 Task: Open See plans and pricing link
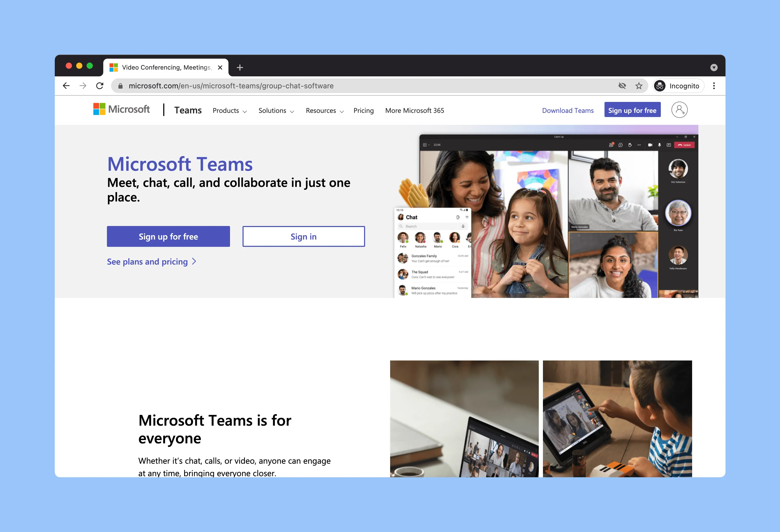[x=151, y=262]
